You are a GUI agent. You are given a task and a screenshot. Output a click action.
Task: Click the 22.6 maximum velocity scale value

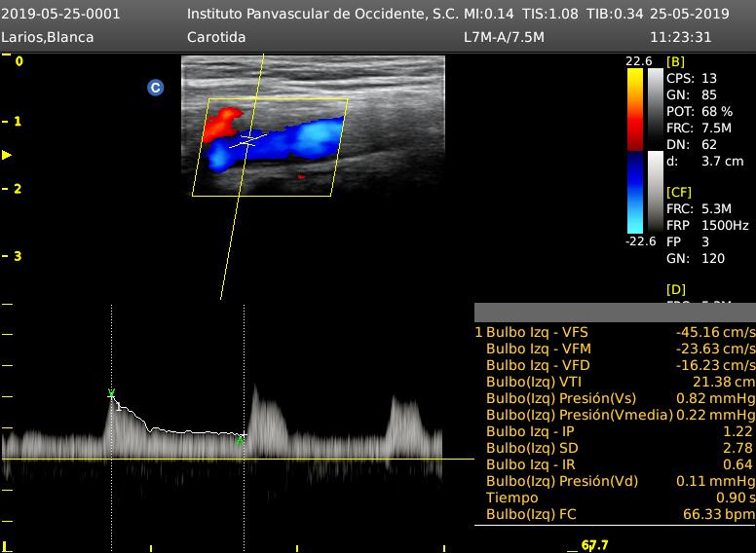tap(638, 61)
